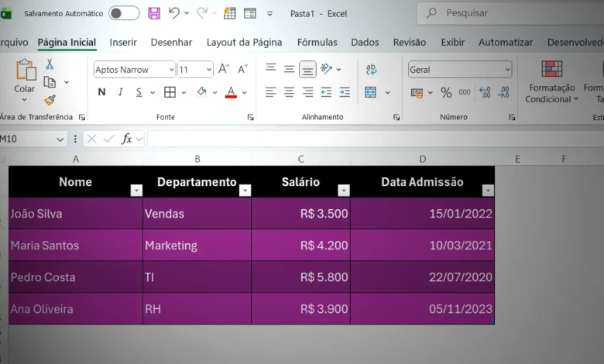The image size is (604, 364).
Task: Click the Center horizontally icon
Action: click(290, 92)
